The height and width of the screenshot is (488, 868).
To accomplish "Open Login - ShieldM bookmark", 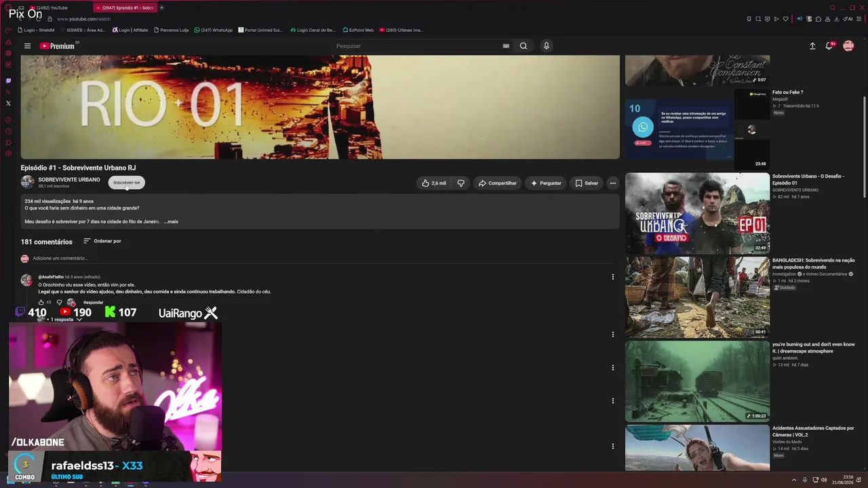I will 37,30.
